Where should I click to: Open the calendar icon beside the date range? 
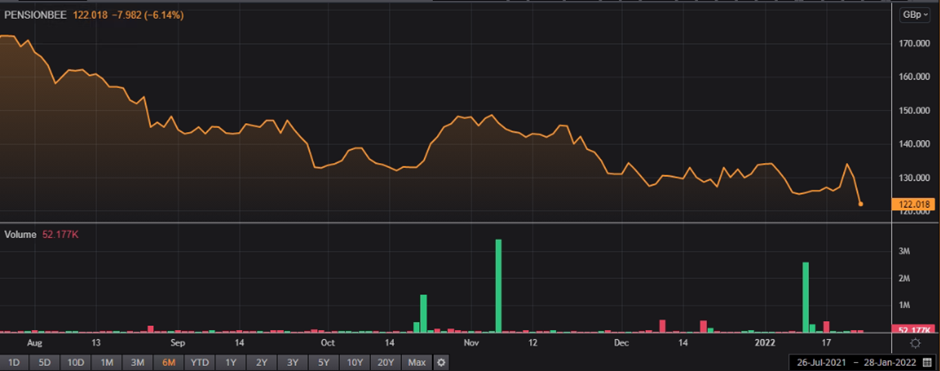(x=927, y=363)
